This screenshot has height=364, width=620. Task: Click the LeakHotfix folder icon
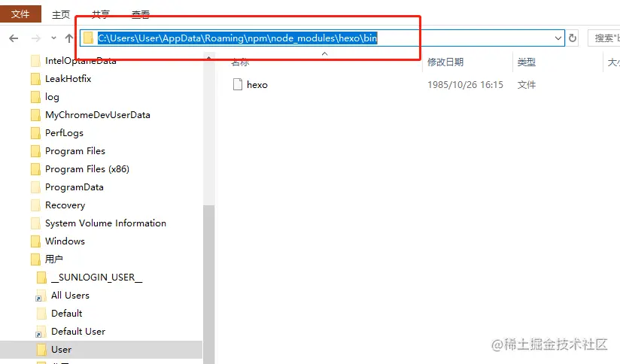click(x=35, y=79)
